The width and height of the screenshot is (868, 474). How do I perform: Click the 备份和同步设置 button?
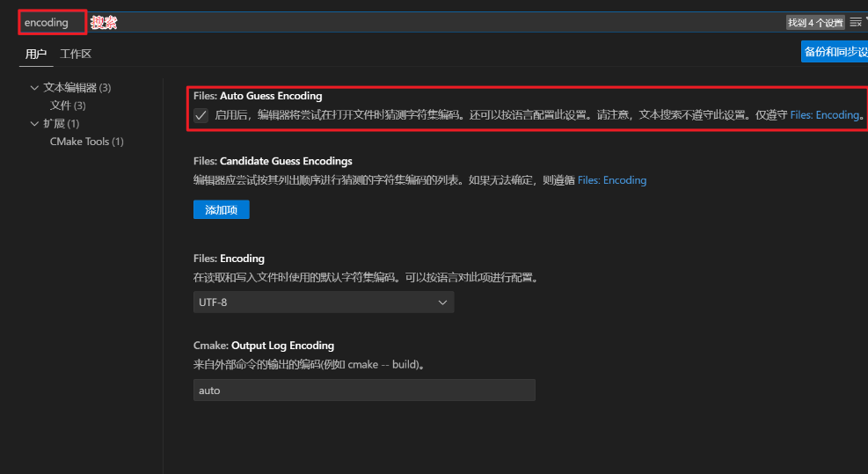[835, 52]
